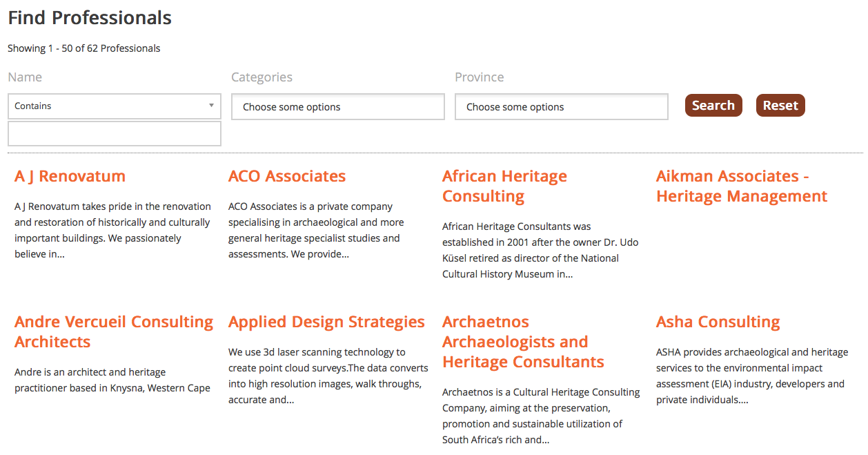This screenshot has height=455, width=868.
Task: Open the Applied Design Strategies listing
Action: 326,322
